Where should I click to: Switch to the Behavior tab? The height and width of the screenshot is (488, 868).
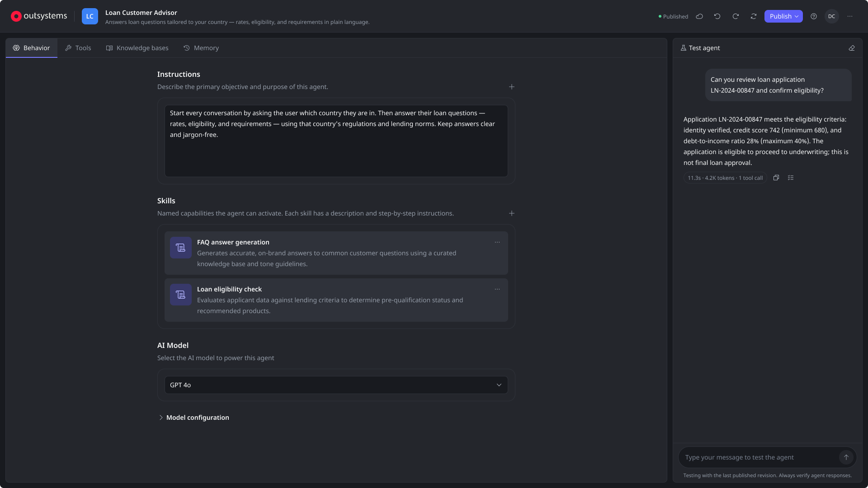pyautogui.click(x=31, y=48)
